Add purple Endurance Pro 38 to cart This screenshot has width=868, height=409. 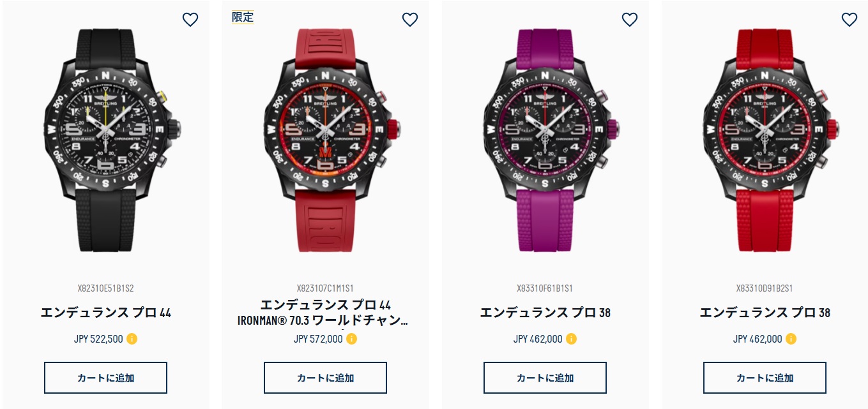(x=545, y=378)
